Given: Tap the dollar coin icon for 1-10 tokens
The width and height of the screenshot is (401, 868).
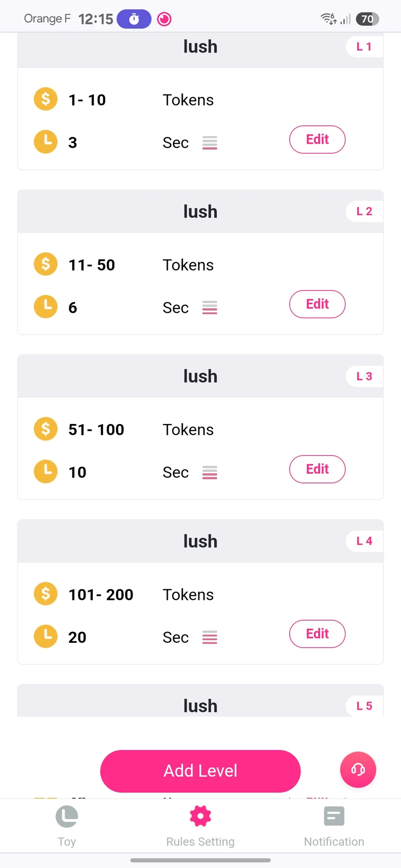Looking at the screenshot, I should click(x=46, y=99).
